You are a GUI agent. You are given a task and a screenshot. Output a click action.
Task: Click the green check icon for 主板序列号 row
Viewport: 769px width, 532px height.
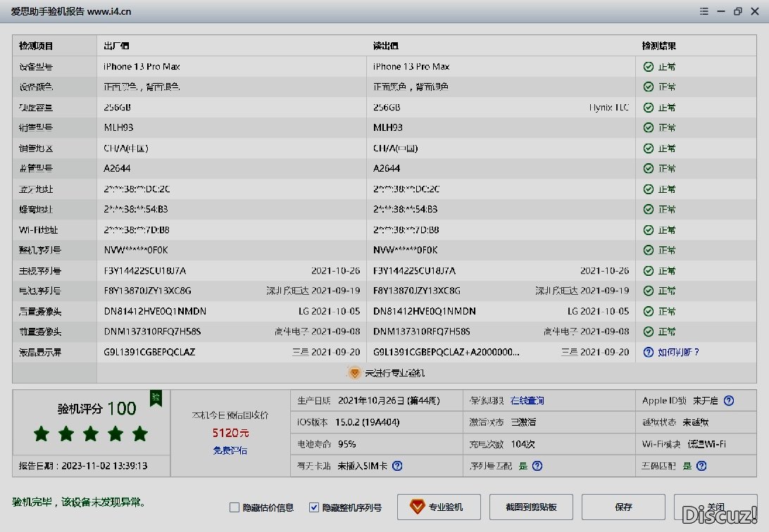click(649, 270)
